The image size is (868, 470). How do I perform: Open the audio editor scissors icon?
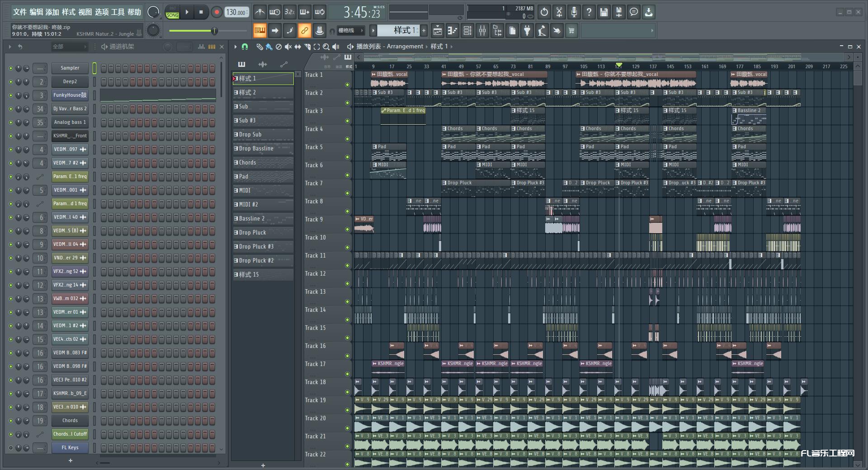click(x=559, y=12)
